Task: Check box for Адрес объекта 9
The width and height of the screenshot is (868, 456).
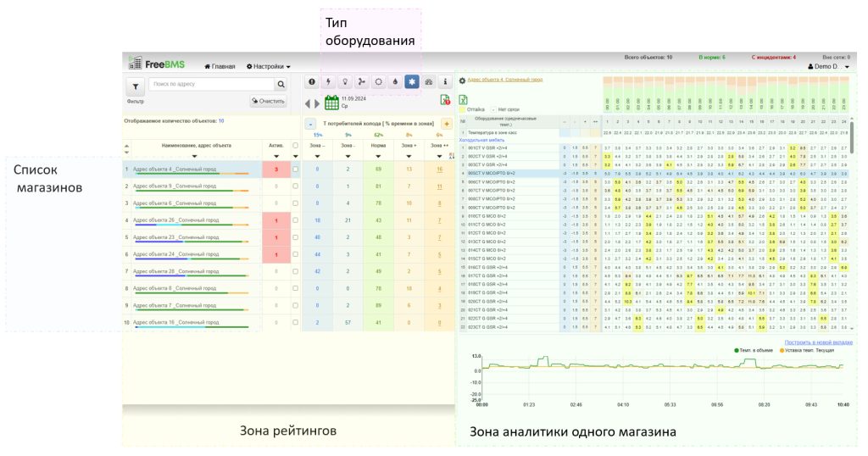Action: pyautogui.click(x=295, y=186)
